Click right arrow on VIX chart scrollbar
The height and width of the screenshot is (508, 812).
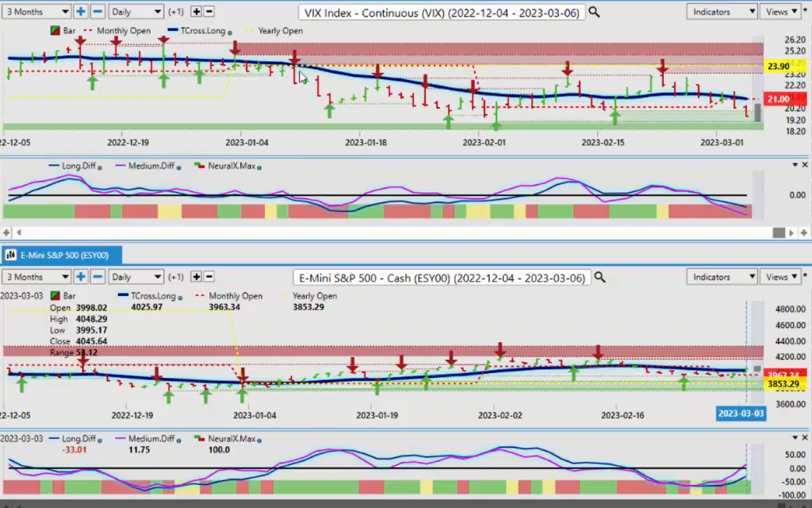pyautogui.click(x=791, y=233)
